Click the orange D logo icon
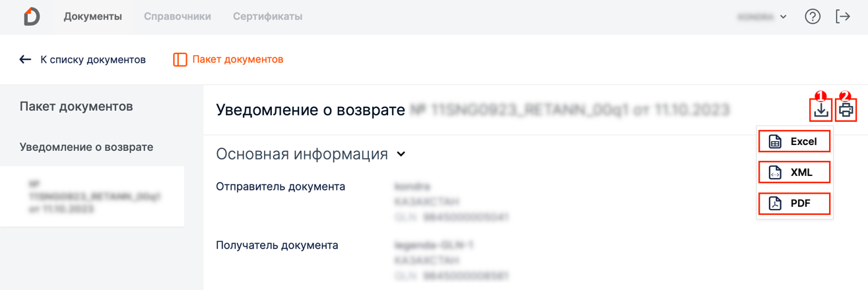 pos(31,16)
